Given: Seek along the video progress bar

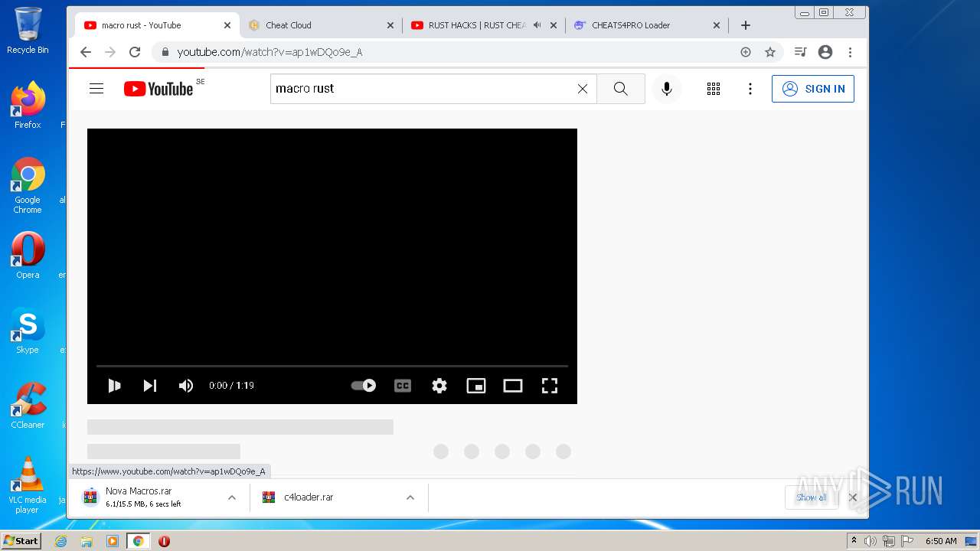Looking at the screenshot, I should (332, 367).
